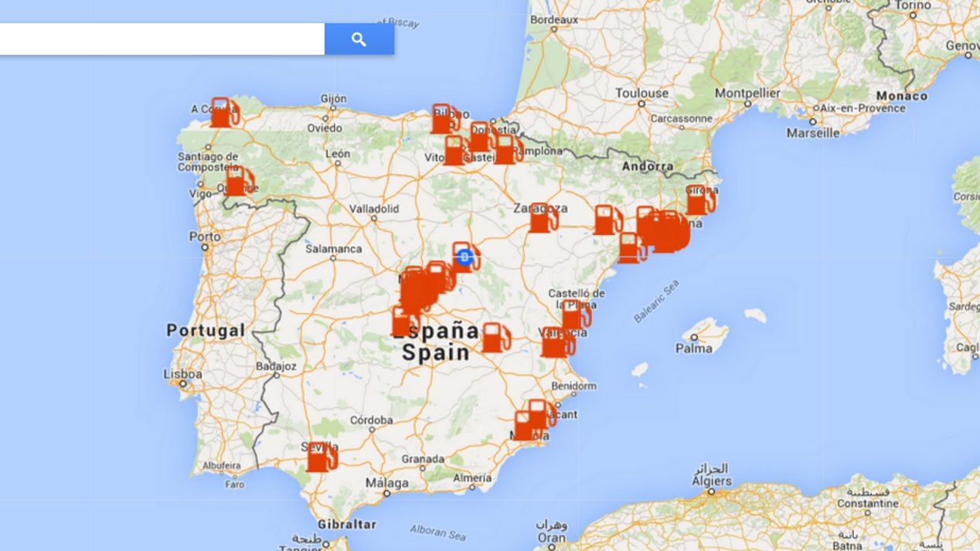980x551 pixels.
Task: Click the Oviedo city label
Action: pos(325,128)
